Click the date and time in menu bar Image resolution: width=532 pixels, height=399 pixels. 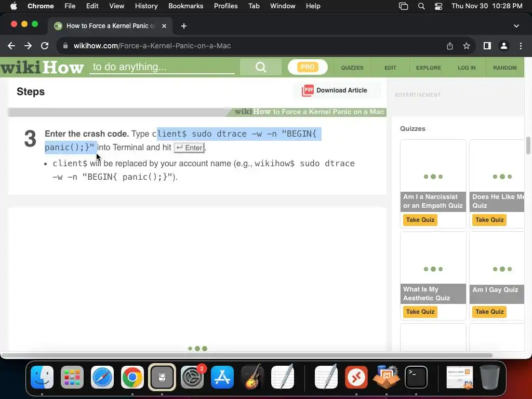coord(487,6)
